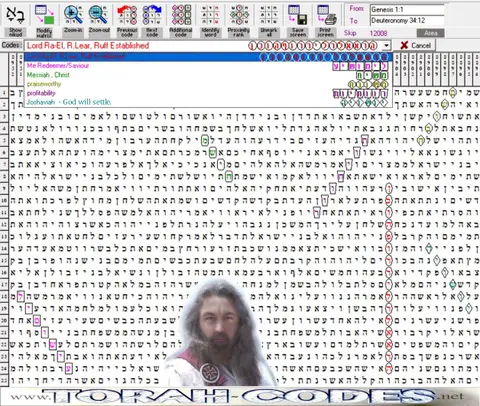Click the Cancel button with red X
480x406 pixels.
(416, 45)
